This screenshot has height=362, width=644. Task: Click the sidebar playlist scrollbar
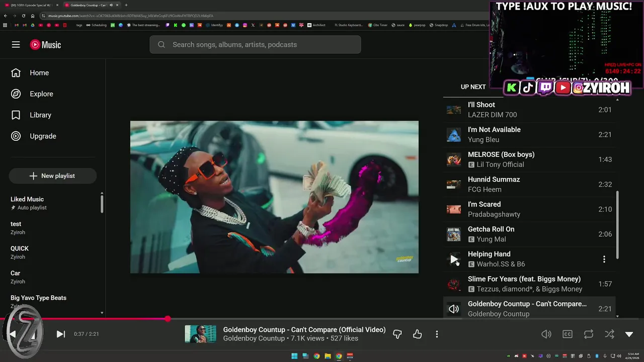pos(102,203)
